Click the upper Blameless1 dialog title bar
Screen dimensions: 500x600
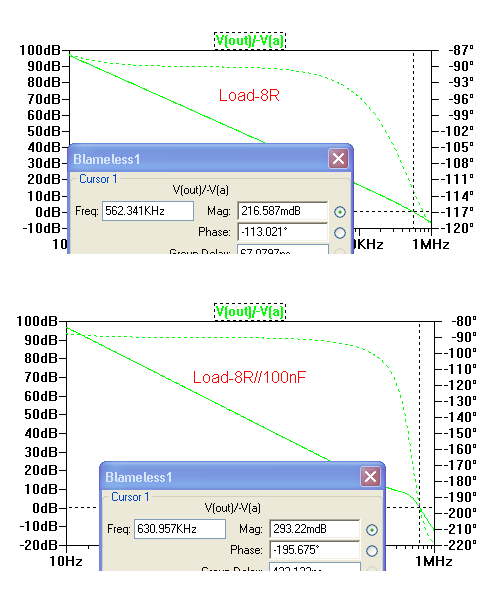[x=210, y=158]
